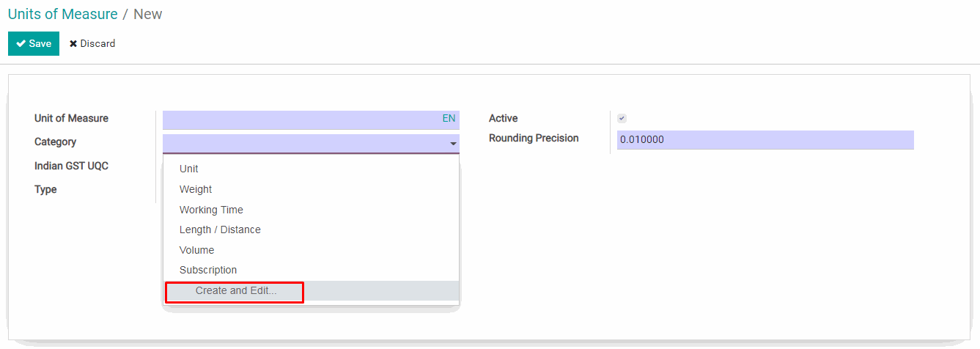Image resolution: width=980 pixels, height=349 pixels.
Task: Click the Rounding Precision value field
Action: (765, 139)
